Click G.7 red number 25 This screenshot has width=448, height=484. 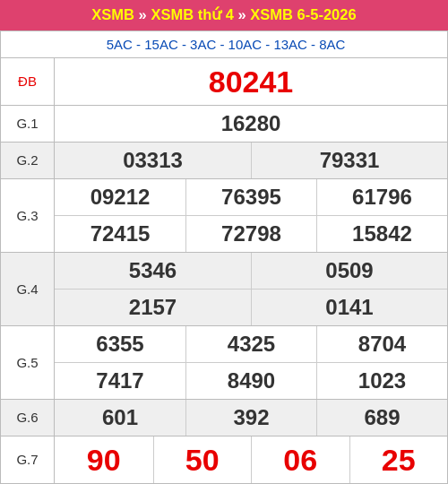399,460
